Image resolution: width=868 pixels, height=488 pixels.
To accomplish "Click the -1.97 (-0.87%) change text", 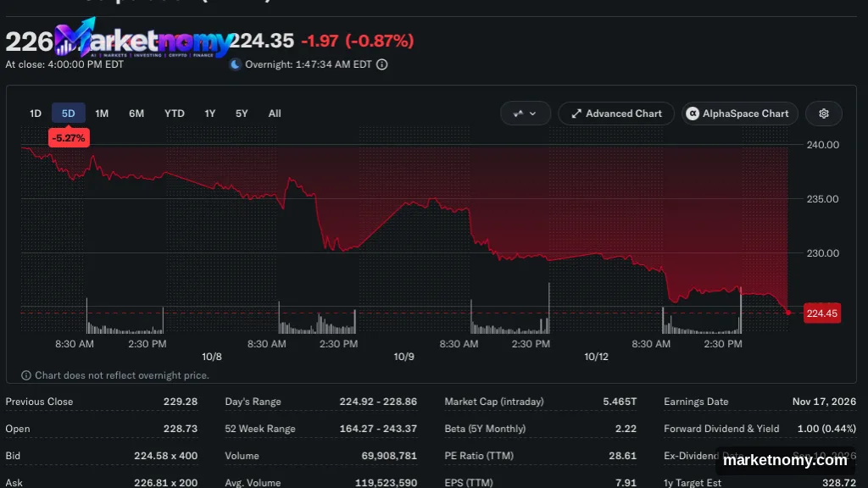I will click(x=358, y=41).
